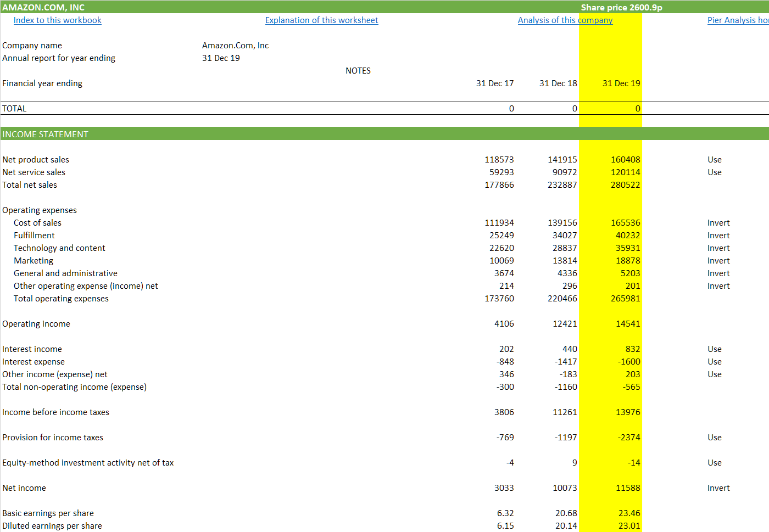Select the 'Marketing' row label
The height and width of the screenshot is (532, 769).
[x=34, y=261]
